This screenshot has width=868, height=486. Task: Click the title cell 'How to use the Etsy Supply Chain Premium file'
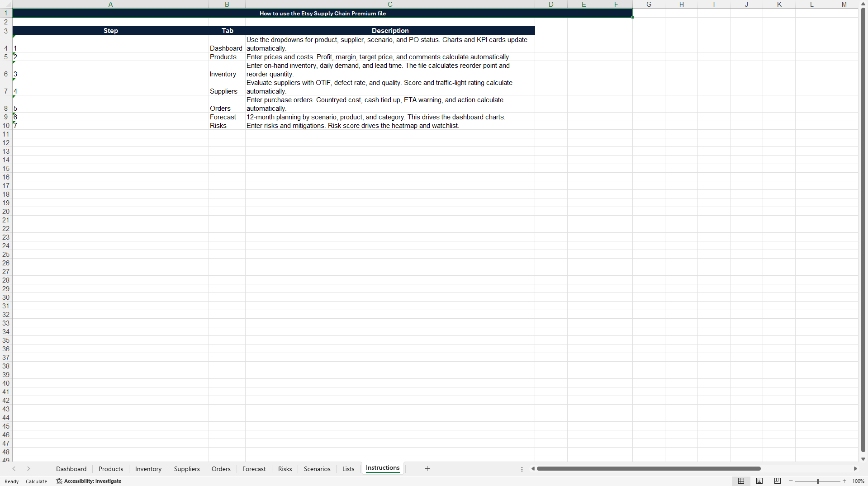tap(323, 13)
